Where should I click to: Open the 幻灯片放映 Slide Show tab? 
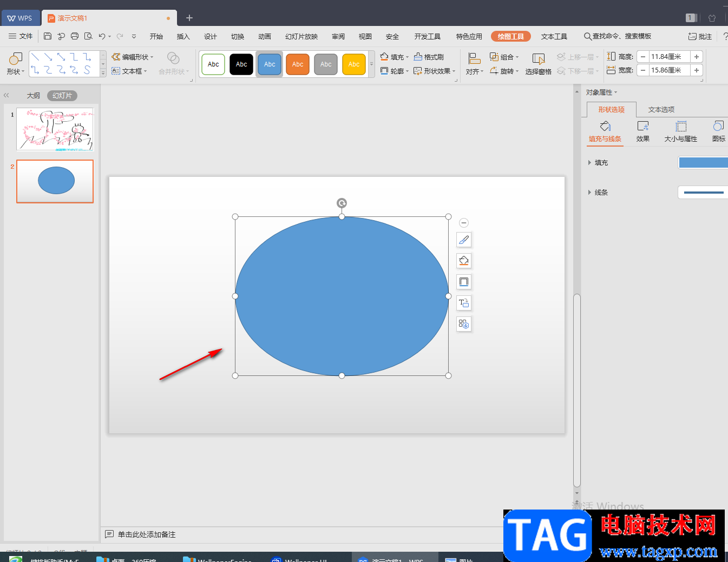tap(301, 36)
